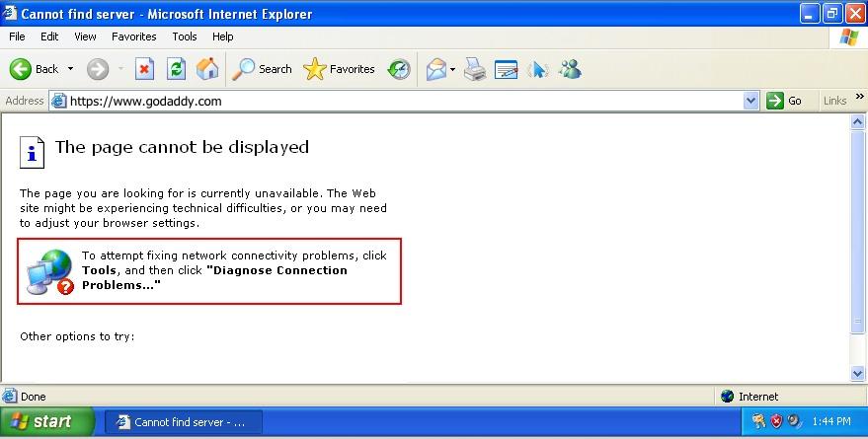Click the Done status bar text
This screenshot has height=439, width=868.
click(x=34, y=397)
